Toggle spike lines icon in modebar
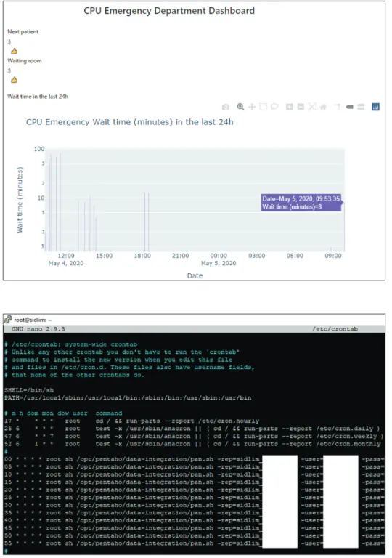The height and width of the screenshot is (558, 392). coord(338,107)
